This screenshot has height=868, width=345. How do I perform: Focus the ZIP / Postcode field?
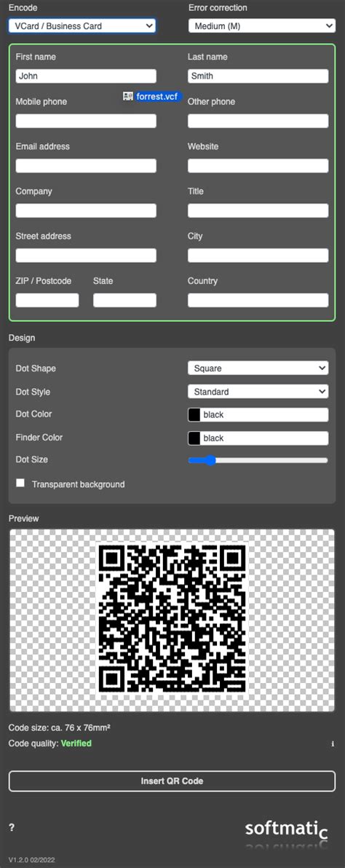[47, 300]
